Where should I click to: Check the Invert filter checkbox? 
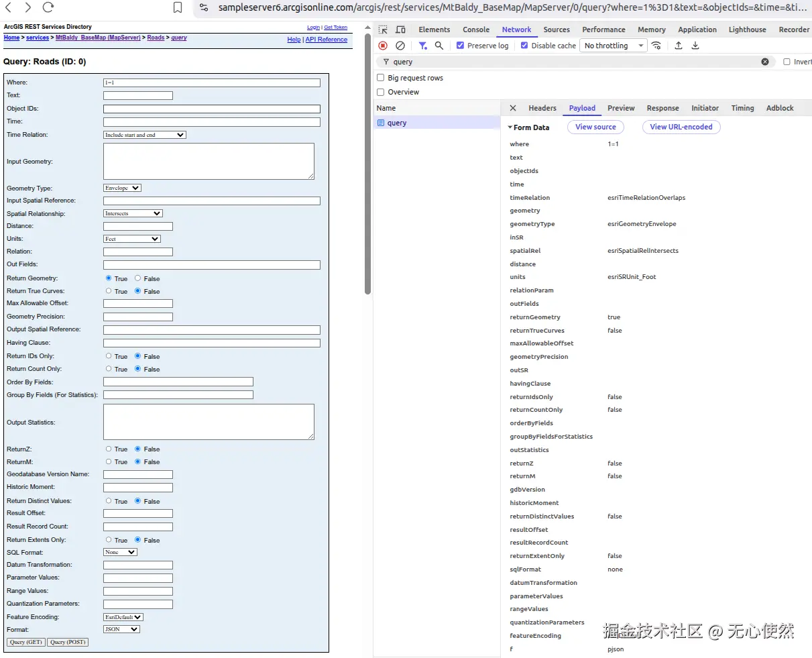tap(787, 62)
